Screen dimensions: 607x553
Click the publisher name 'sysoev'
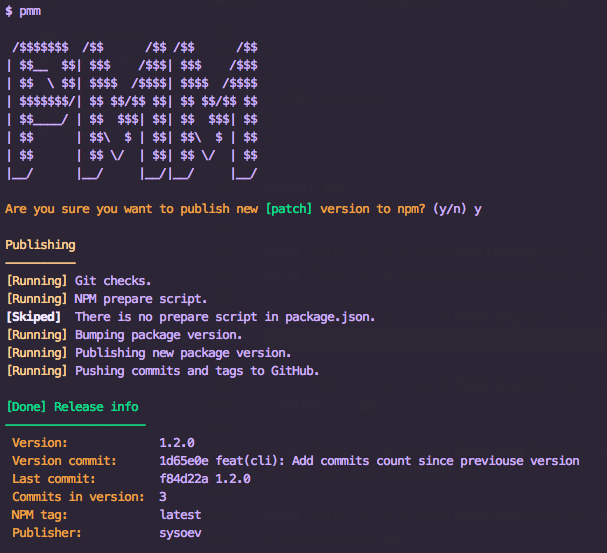click(180, 533)
